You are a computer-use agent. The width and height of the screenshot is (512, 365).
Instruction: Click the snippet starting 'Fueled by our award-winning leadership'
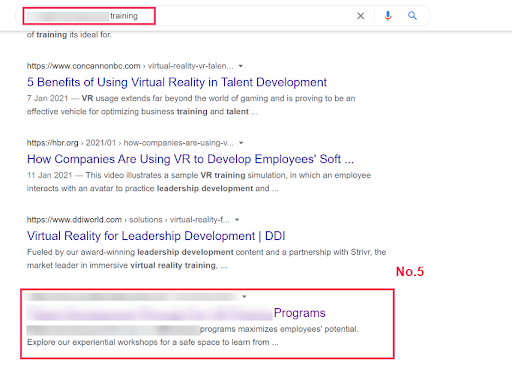(206, 259)
